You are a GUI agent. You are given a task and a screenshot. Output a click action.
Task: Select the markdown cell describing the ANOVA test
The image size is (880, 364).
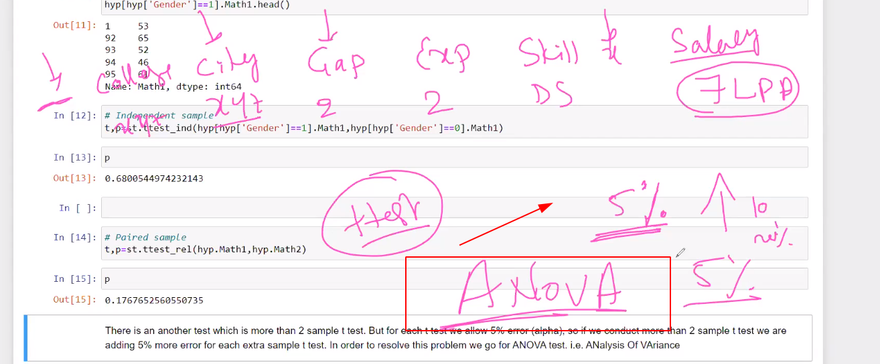click(418, 338)
